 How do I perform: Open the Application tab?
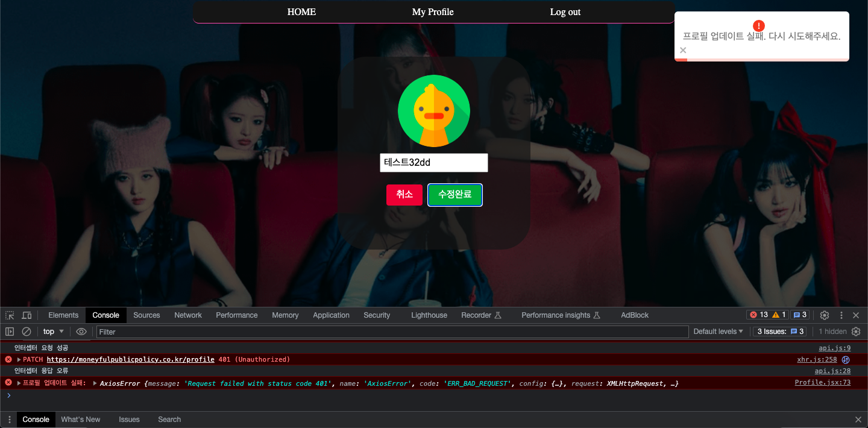click(x=331, y=315)
